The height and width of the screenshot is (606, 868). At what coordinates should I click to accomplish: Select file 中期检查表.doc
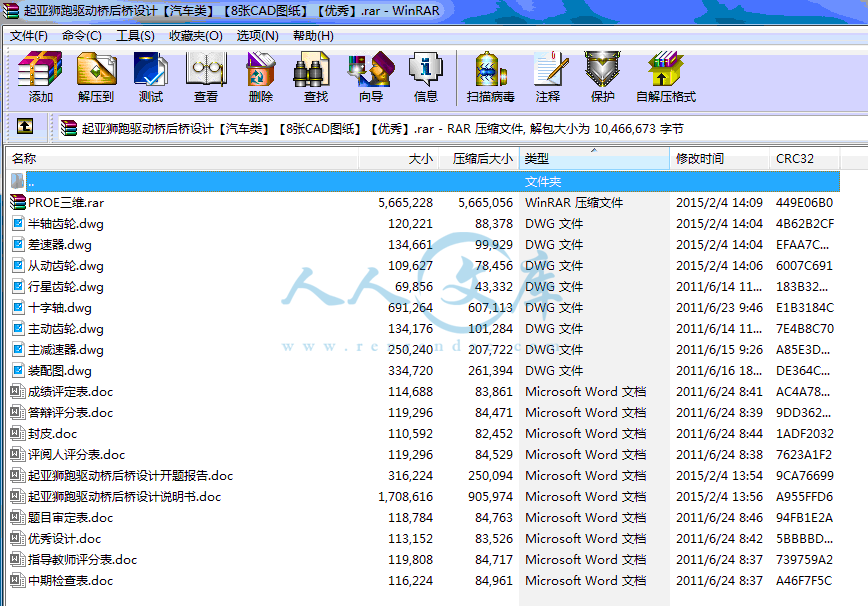click(x=70, y=581)
